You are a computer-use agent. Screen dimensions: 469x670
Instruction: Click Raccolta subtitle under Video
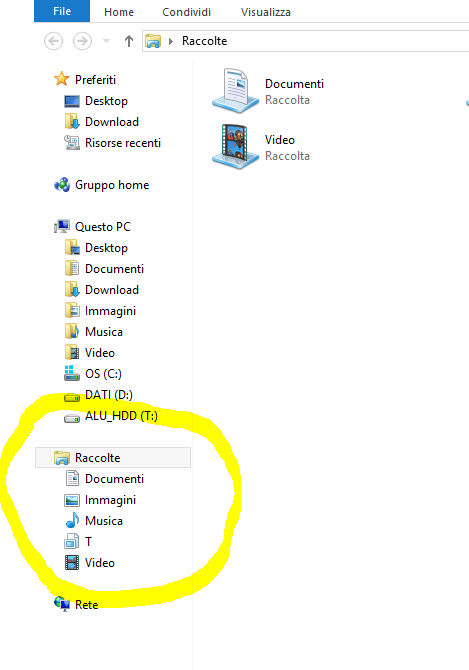[x=287, y=156]
